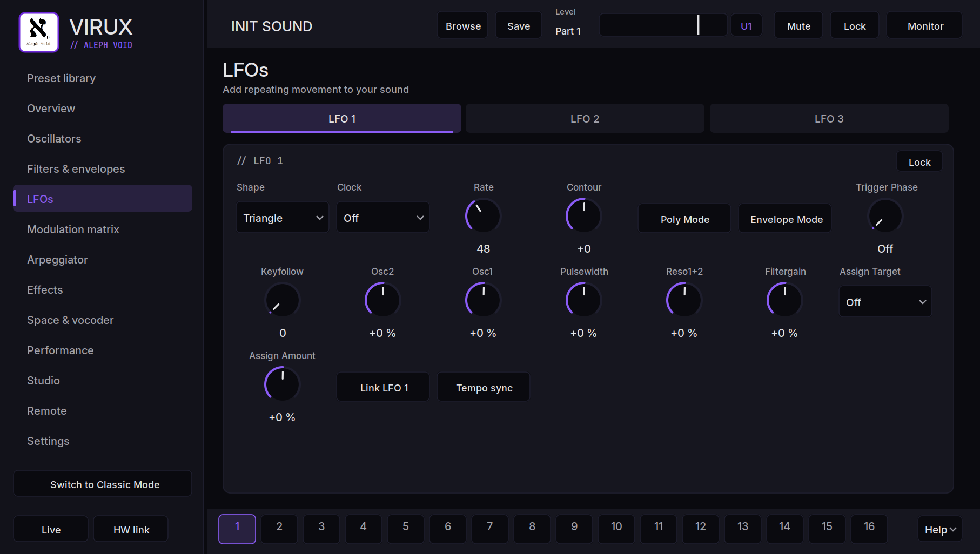This screenshot has height=554, width=980.
Task: Open Space & vocoder page
Action: 103,320
